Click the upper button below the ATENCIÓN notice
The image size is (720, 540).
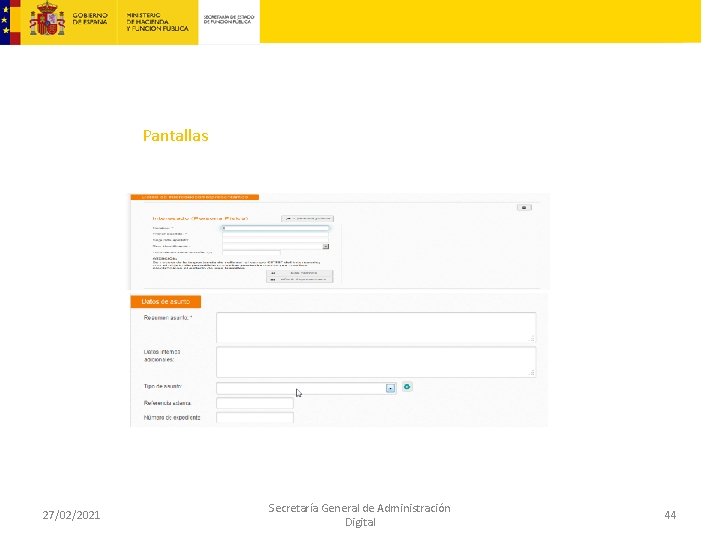(x=299, y=273)
